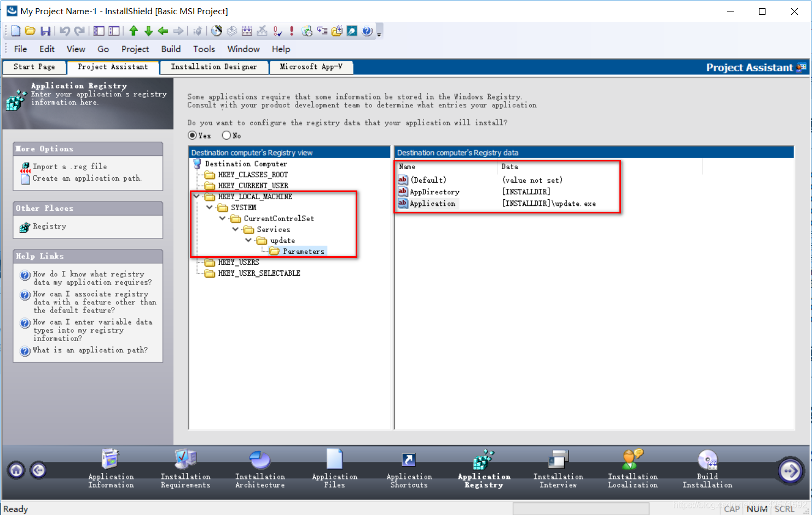Collapse the CurrentControlSet tree node
This screenshot has height=515, width=812.
222,218
